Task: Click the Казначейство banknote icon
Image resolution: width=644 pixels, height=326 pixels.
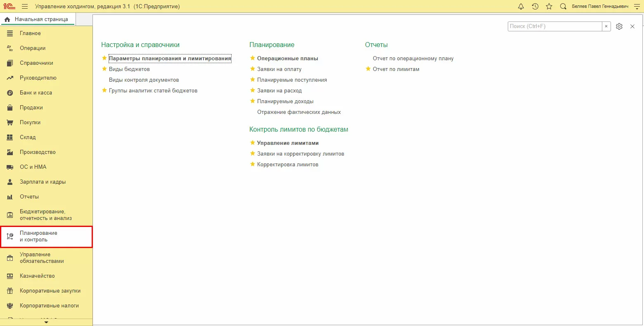Action: click(10, 276)
